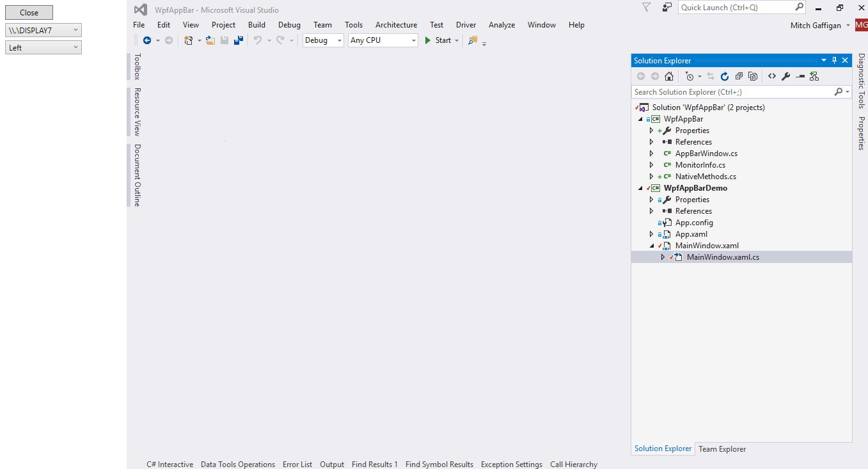Viewport: 868px width, 469px height.
Task: Refresh the Solution Explorer
Action: click(x=724, y=76)
